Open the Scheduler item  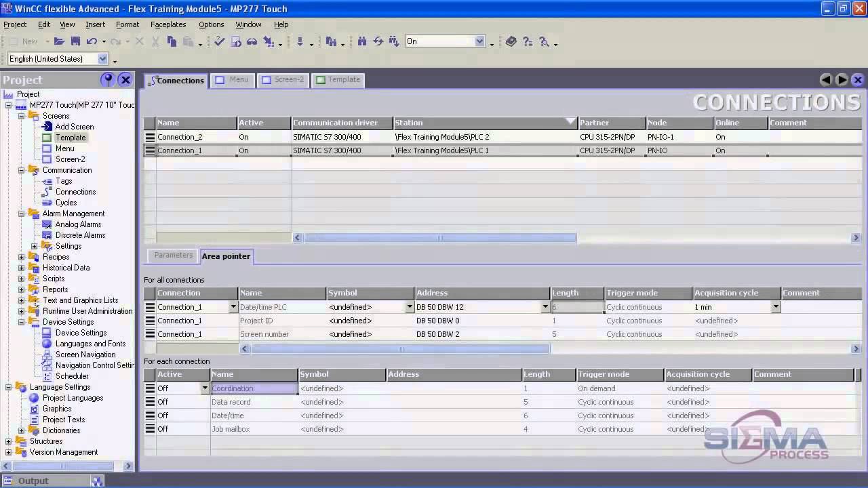[x=72, y=376]
